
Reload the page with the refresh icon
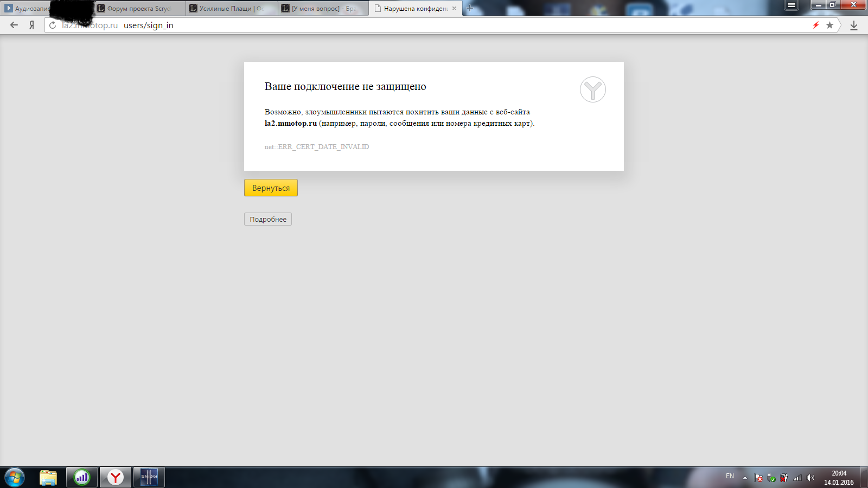point(53,25)
